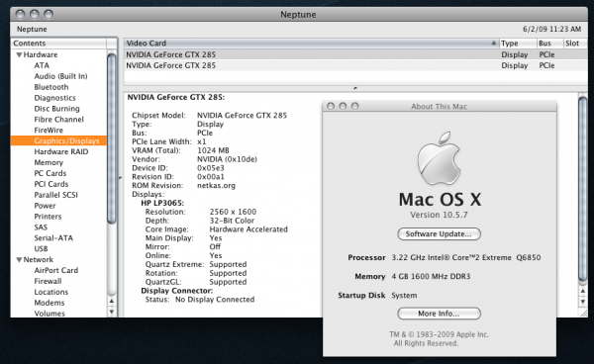Close the About This Mac window
The height and width of the screenshot is (364, 594).
click(x=331, y=106)
